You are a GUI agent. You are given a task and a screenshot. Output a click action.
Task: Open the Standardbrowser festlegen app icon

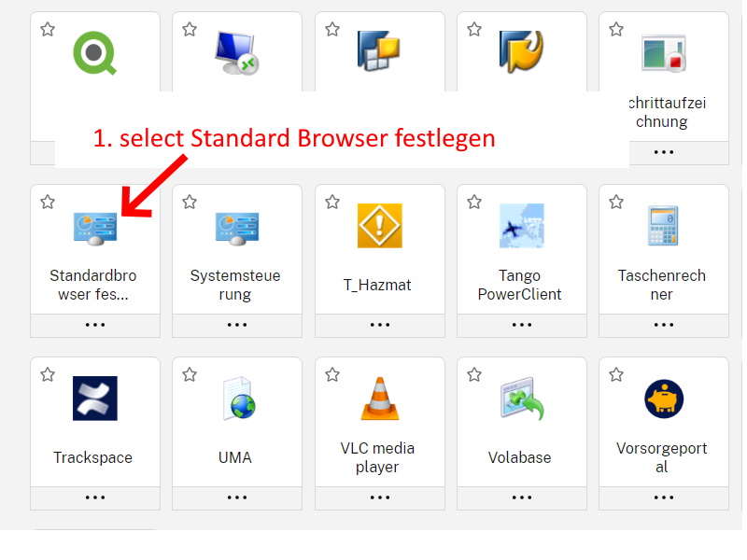tap(95, 228)
